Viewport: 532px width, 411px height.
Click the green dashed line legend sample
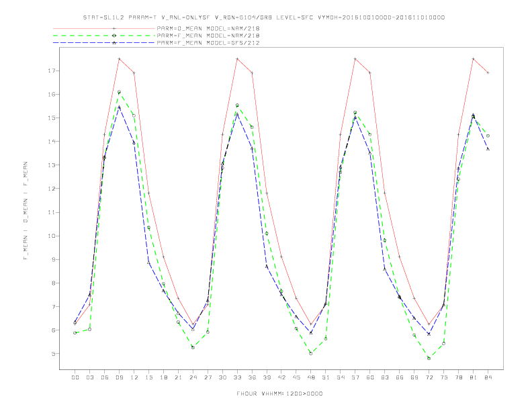coord(104,36)
